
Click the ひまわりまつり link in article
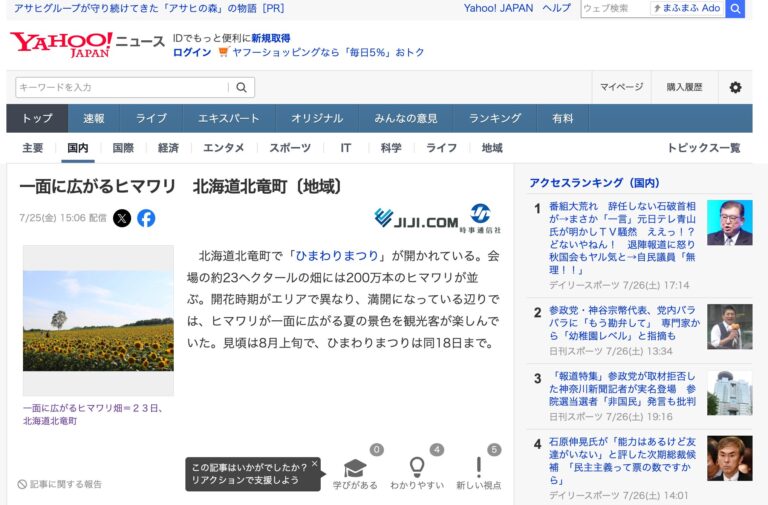point(339,256)
